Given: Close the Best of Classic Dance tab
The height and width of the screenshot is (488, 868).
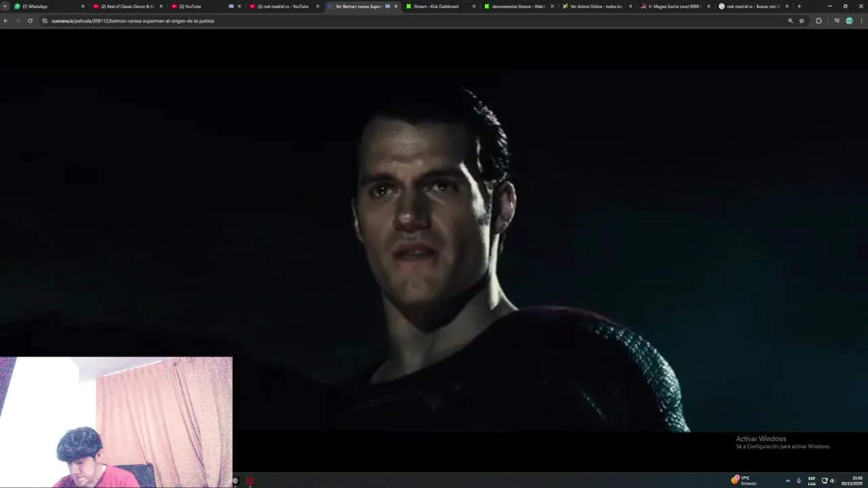Looking at the screenshot, I should (x=161, y=6).
